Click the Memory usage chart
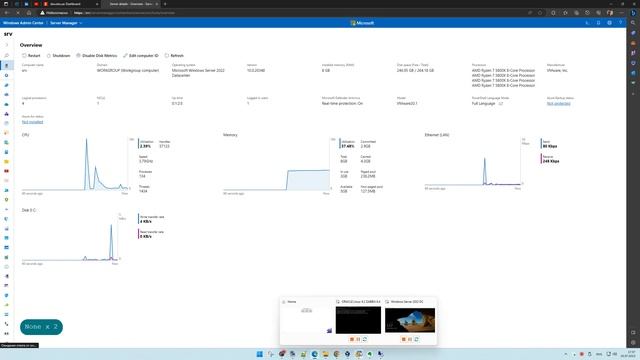The image size is (640, 360). click(x=276, y=164)
